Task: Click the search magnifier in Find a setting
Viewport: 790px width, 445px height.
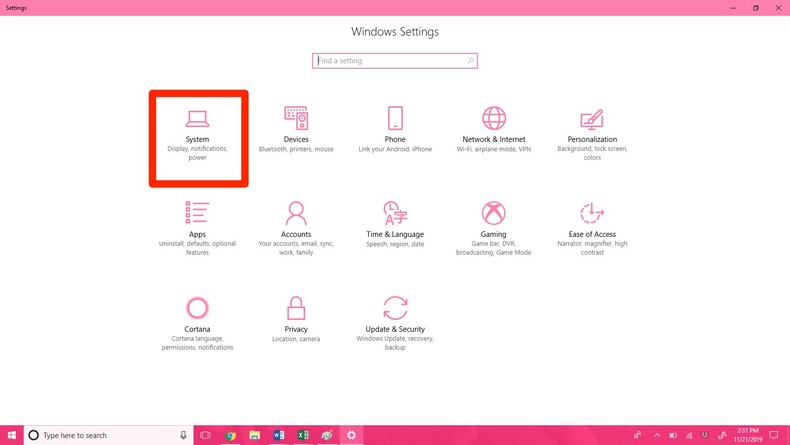Action: click(x=470, y=61)
